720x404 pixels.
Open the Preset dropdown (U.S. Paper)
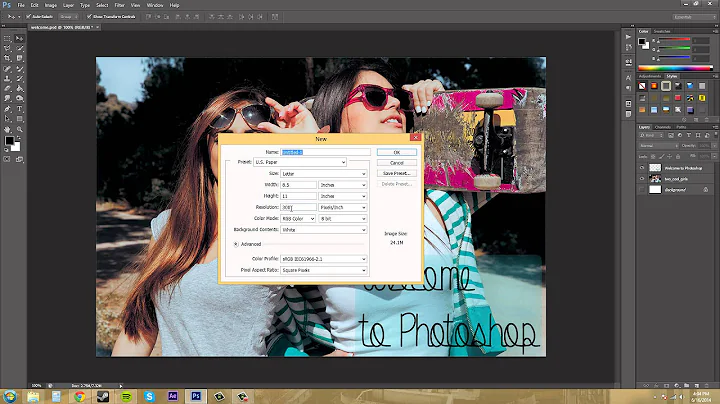(x=300, y=162)
